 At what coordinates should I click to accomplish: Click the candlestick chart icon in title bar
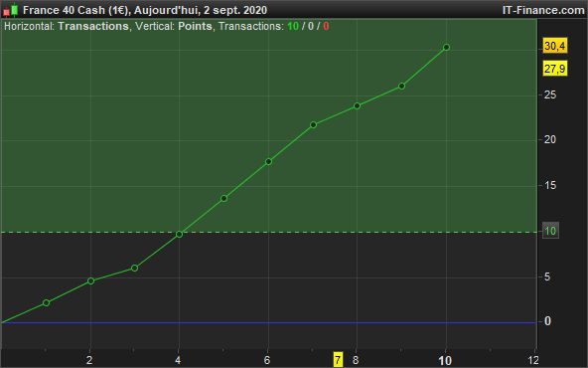[11, 10]
